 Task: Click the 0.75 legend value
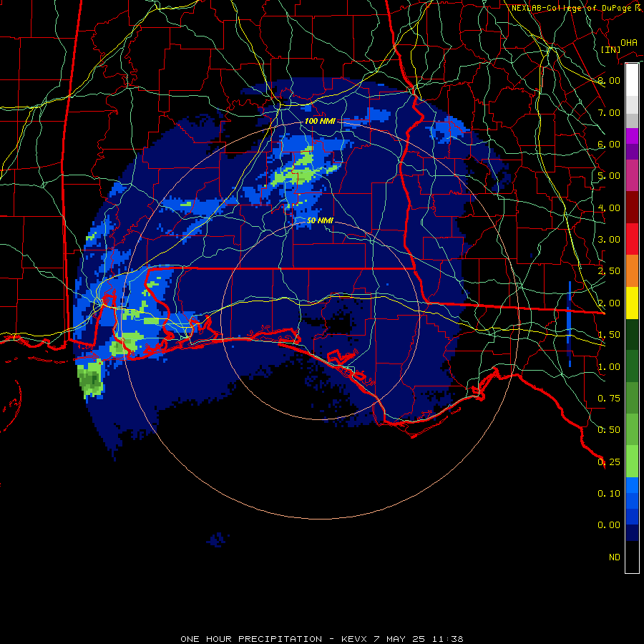[609, 399]
